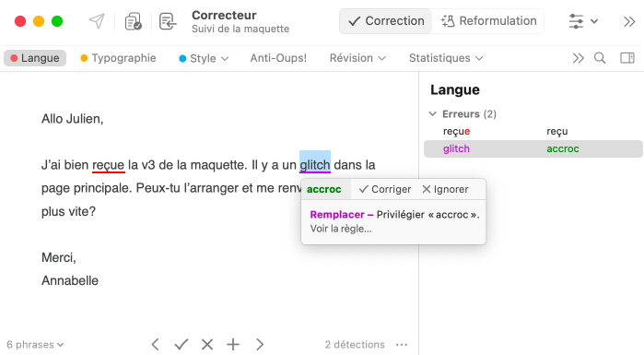644x355 pixels.
Task: Select the Anti-Oups! tab
Action: (x=278, y=58)
